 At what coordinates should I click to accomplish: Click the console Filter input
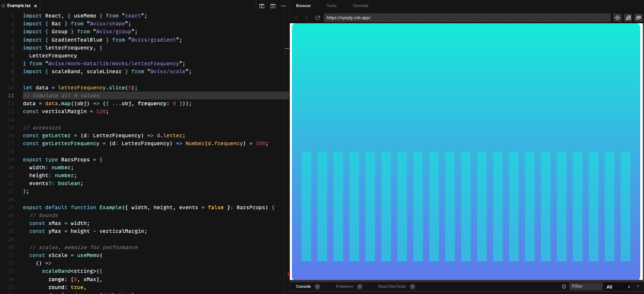(x=586, y=287)
